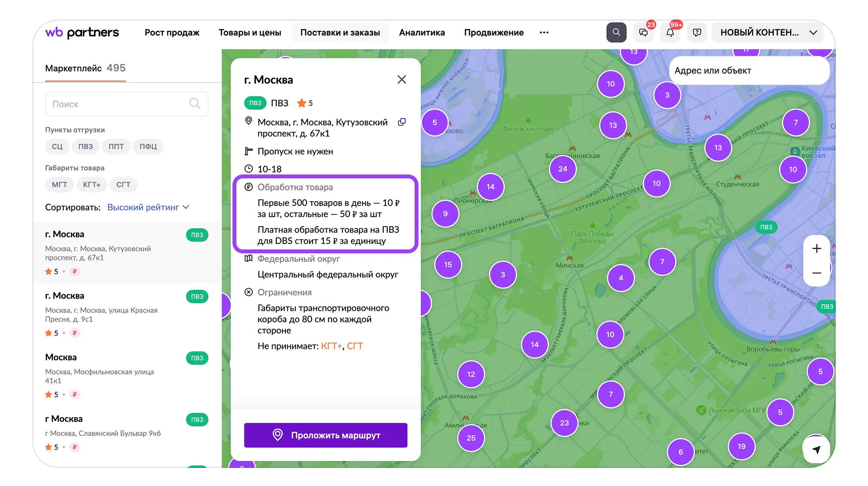Open the notifications bell
The width and height of the screenshot is (868, 486).
(670, 32)
